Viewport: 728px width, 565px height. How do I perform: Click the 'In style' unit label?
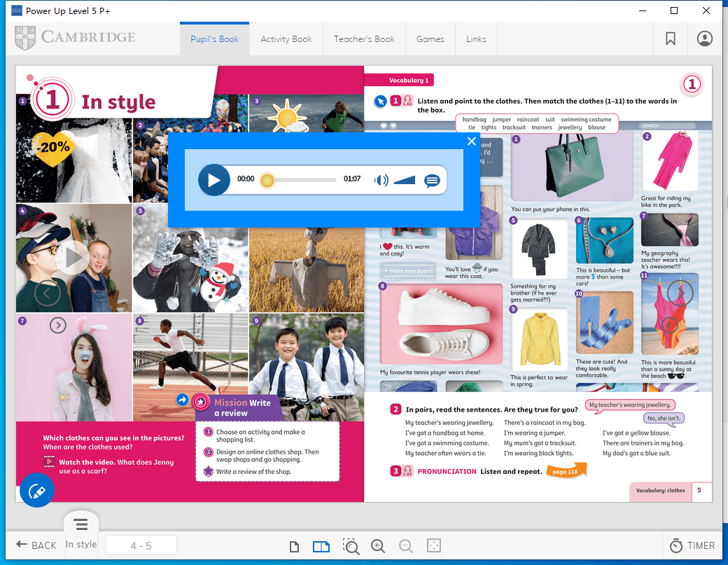80,544
